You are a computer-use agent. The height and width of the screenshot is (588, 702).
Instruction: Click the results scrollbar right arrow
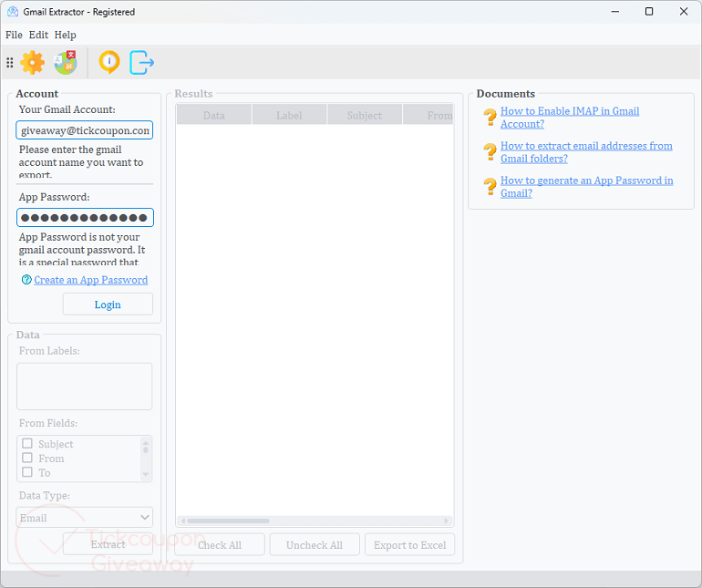coord(446,521)
